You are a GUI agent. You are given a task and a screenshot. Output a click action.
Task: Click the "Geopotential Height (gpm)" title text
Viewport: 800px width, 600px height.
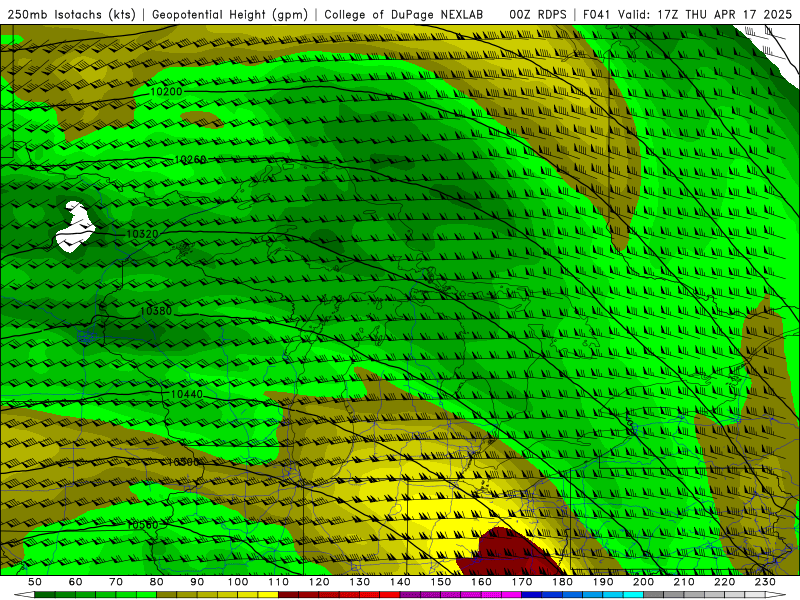click(230, 14)
